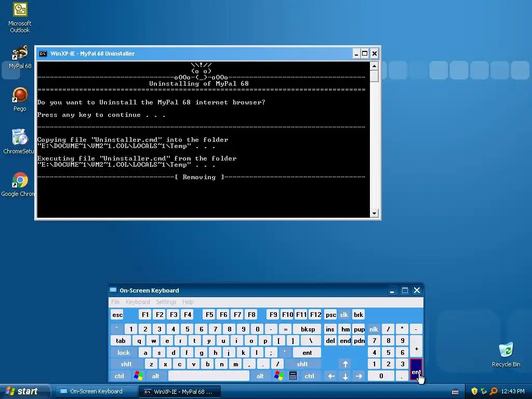Click the keyboard icon in On-Screen Keyboard title bar

click(113, 290)
